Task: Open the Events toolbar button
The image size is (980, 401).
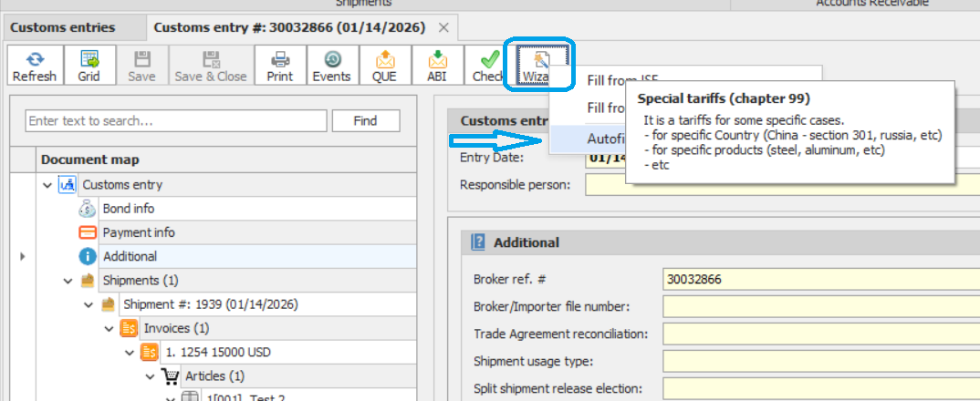Action: coord(331,65)
